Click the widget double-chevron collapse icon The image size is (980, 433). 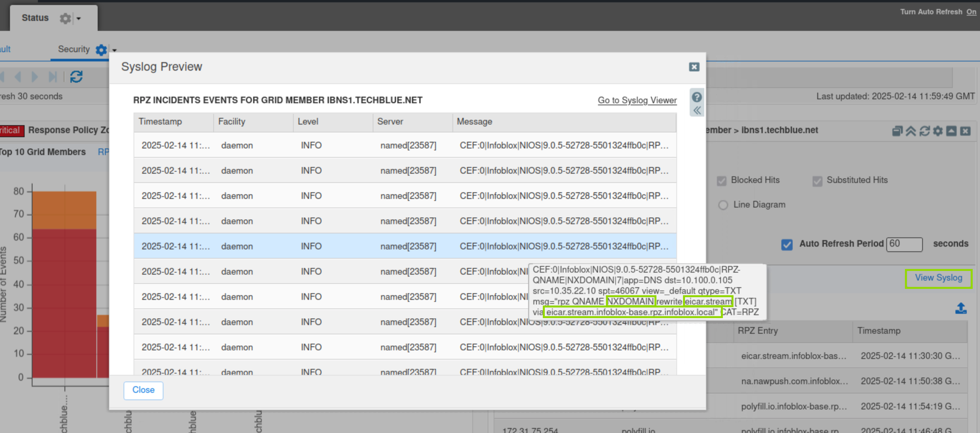[911, 131]
